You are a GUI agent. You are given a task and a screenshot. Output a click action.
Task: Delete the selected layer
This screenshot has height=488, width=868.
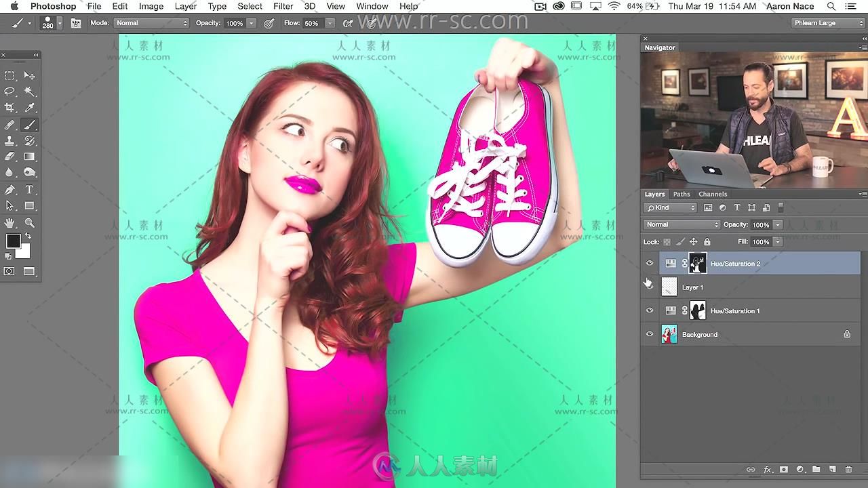coord(849,469)
